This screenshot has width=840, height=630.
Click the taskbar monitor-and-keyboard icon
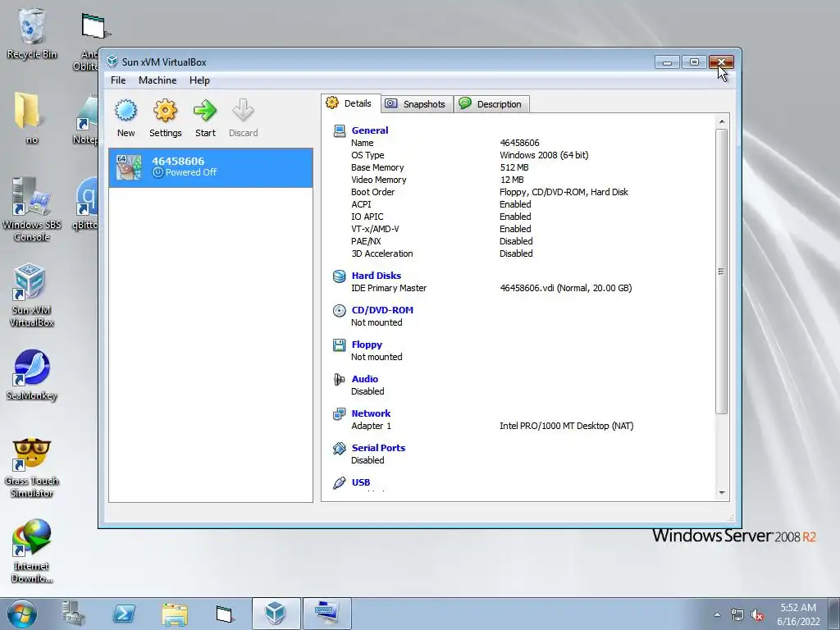click(x=326, y=614)
